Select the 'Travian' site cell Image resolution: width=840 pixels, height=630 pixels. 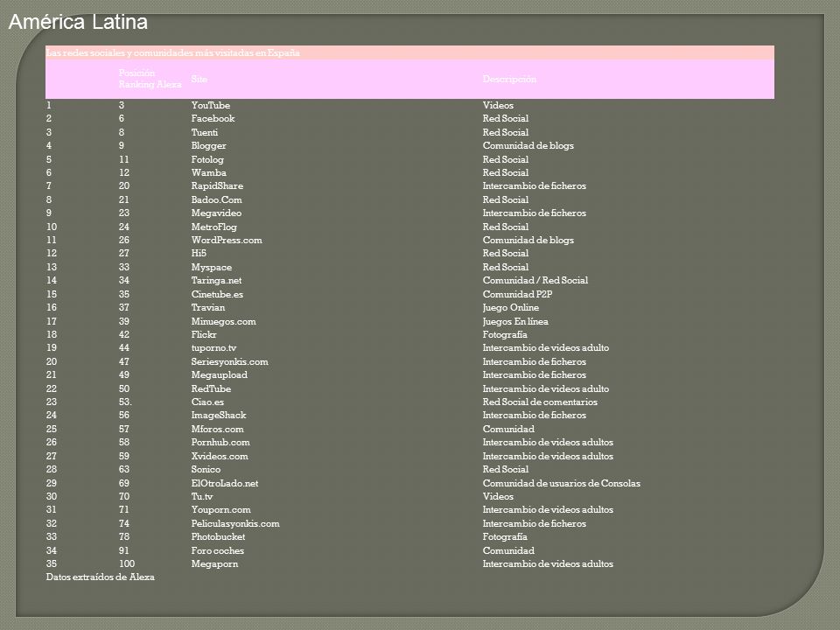(208, 307)
